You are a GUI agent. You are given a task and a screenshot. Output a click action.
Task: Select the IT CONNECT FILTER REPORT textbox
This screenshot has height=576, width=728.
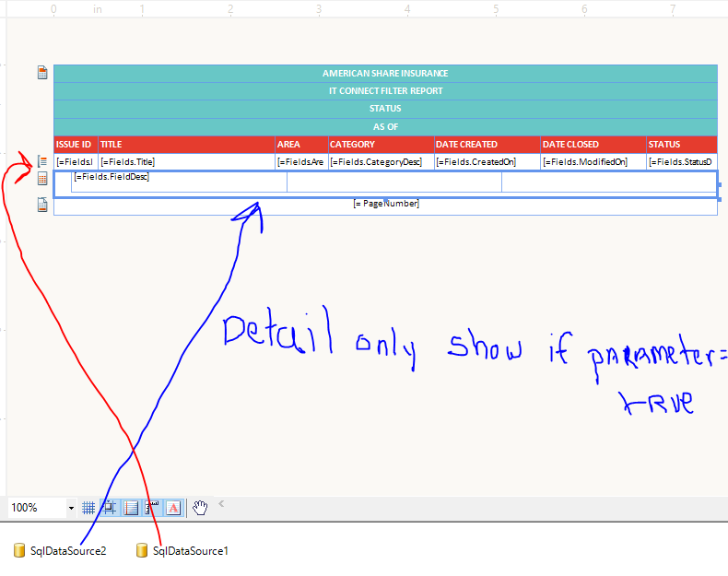385,91
